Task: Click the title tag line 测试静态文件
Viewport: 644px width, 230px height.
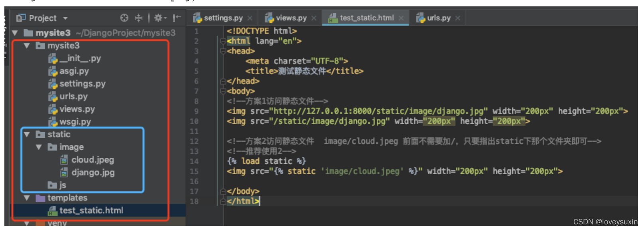Action: (x=304, y=71)
